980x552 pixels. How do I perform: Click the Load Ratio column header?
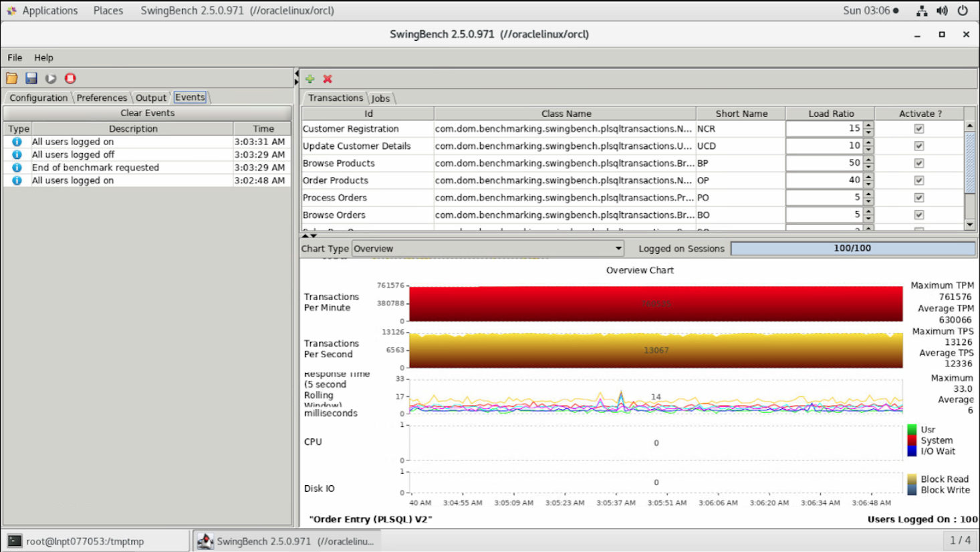830,114
